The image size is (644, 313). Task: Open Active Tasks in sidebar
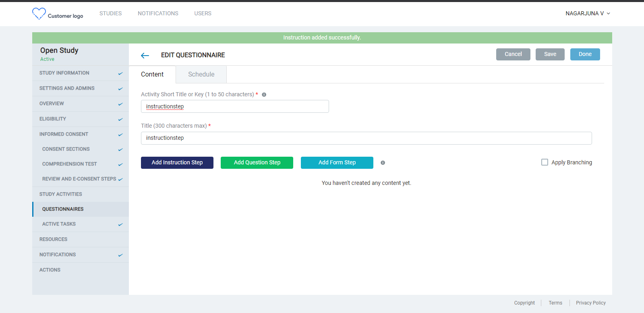[x=81, y=224]
